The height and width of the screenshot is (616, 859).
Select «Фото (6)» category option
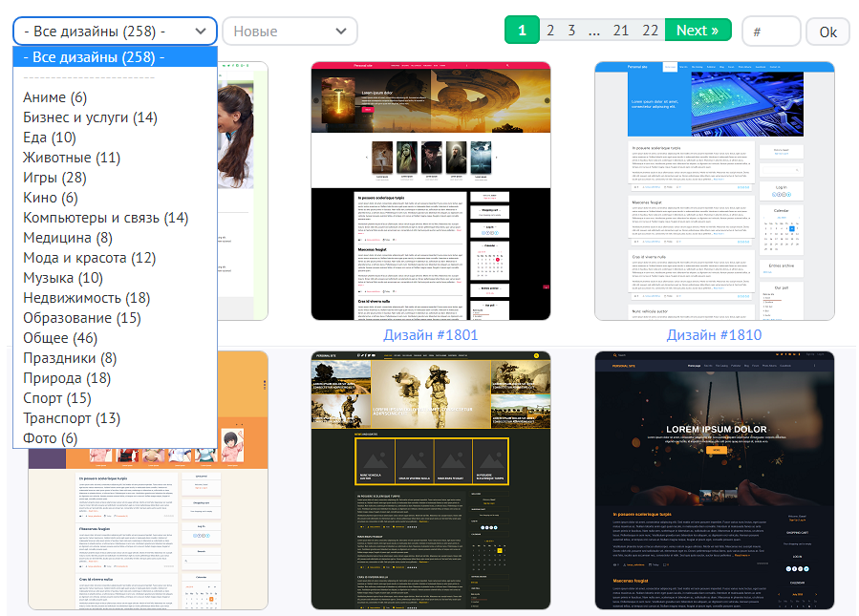click(50, 438)
